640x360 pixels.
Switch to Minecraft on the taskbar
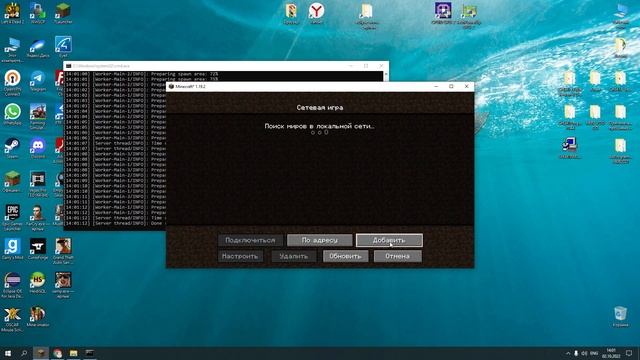(41, 353)
